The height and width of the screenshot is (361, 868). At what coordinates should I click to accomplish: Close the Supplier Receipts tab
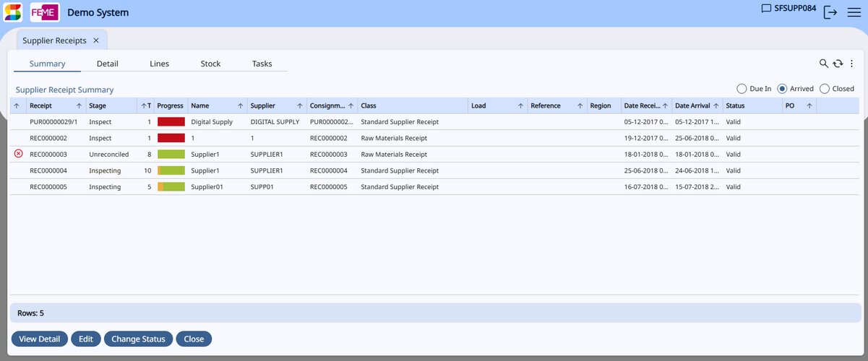[96, 40]
